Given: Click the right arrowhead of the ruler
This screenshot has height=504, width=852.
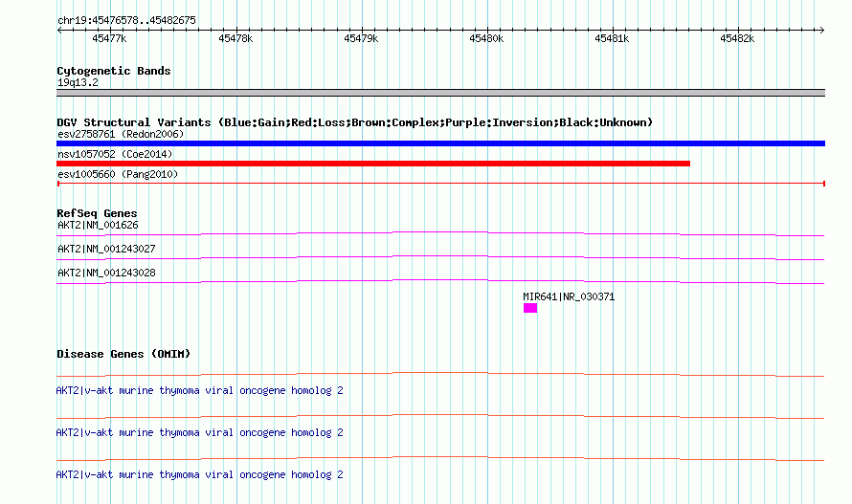Looking at the screenshot, I should click(x=821, y=30).
